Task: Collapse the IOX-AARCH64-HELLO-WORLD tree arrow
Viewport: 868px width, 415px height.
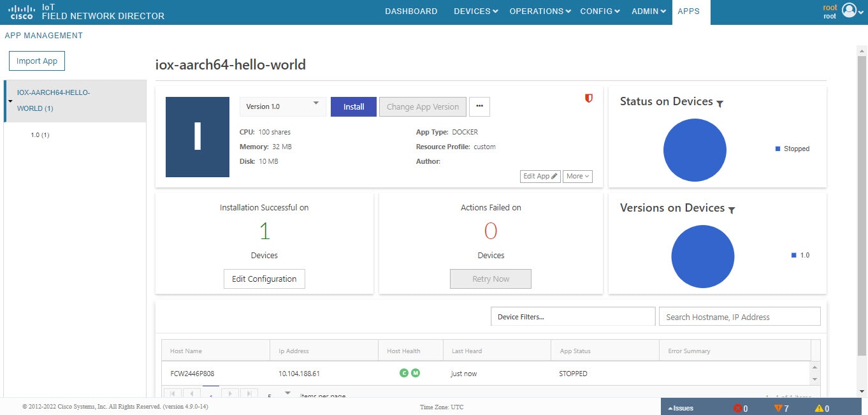Action: click(10, 101)
